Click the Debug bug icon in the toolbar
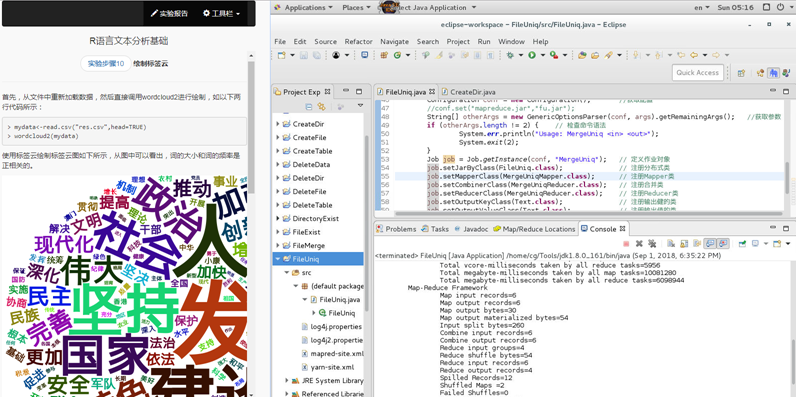796x397 pixels. 510,55
